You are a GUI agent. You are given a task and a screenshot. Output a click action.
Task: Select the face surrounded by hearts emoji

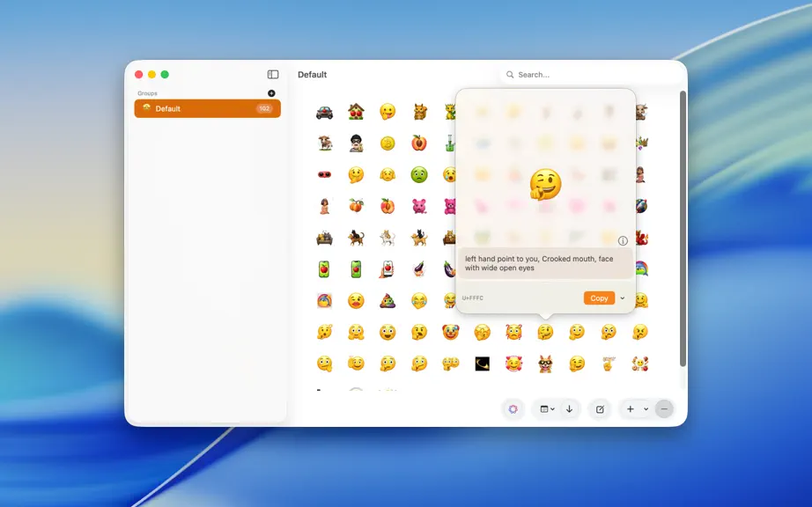(x=513, y=364)
